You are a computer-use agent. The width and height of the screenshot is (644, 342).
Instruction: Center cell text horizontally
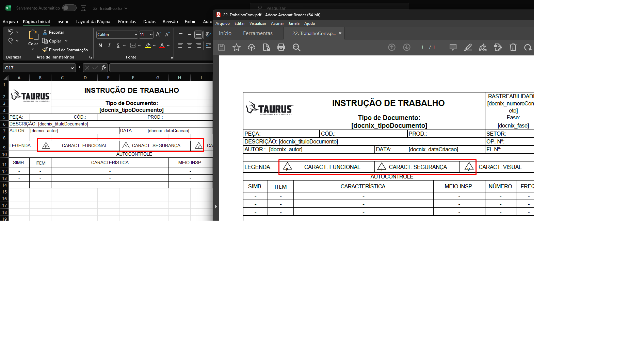pos(190,45)
